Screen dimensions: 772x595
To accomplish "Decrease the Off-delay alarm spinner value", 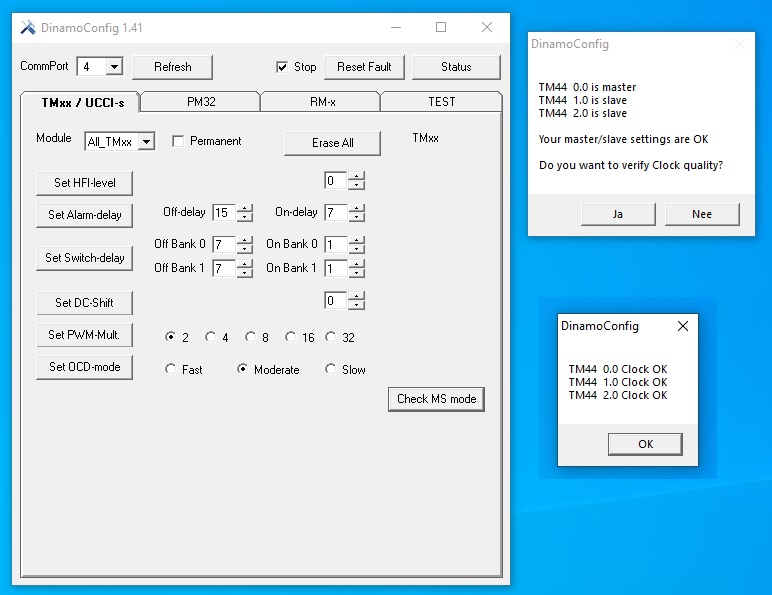I will (245, 217).
